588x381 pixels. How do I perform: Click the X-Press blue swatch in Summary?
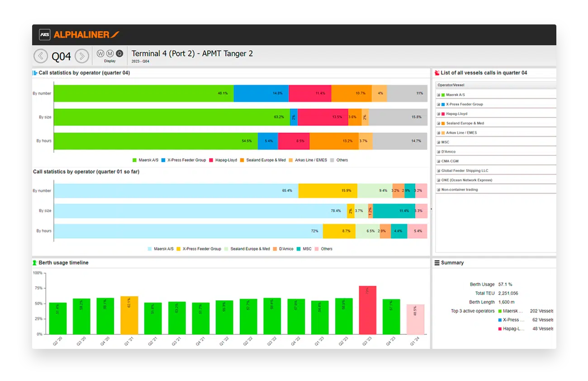point(499,320)
